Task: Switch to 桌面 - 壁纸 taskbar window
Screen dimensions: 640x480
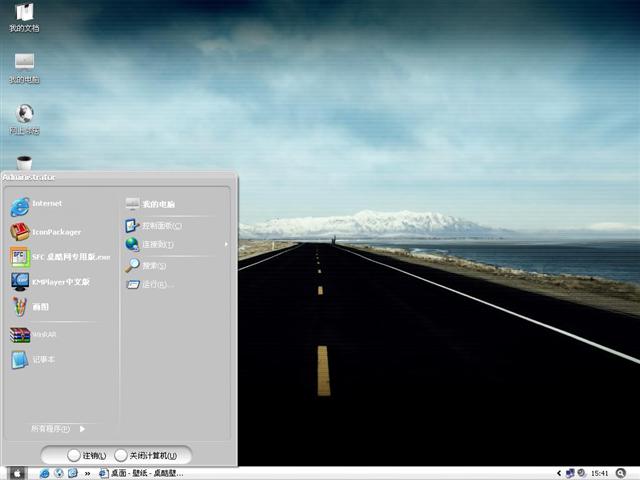Action: [x=141, y=473]
